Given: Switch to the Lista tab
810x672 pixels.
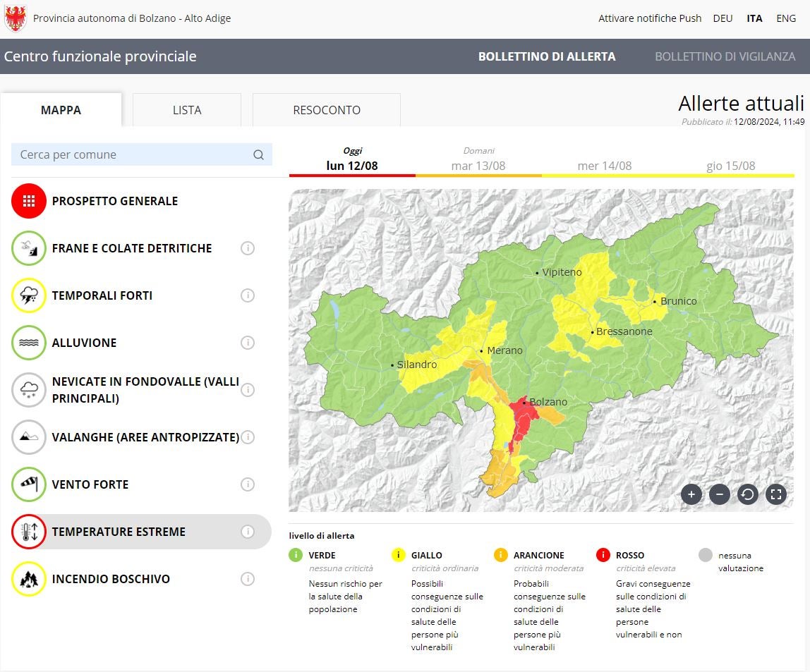Looking at the screenshot, I should [187, 110].
